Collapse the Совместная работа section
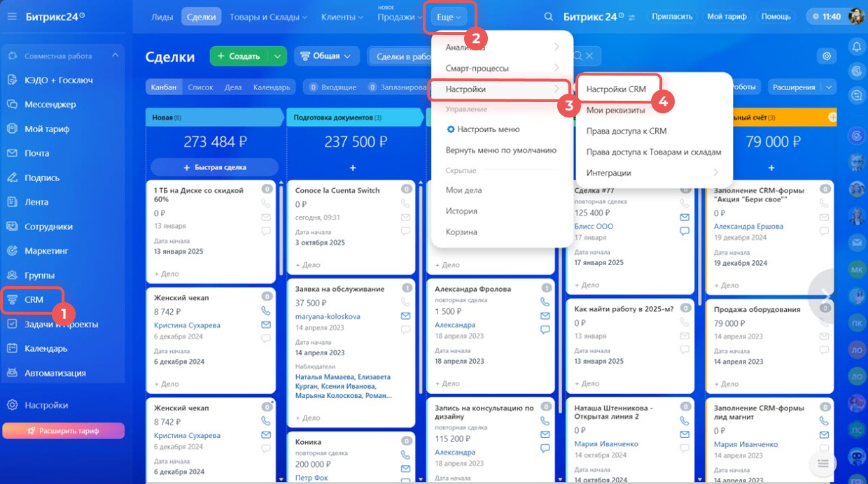 tap(115, 56)
